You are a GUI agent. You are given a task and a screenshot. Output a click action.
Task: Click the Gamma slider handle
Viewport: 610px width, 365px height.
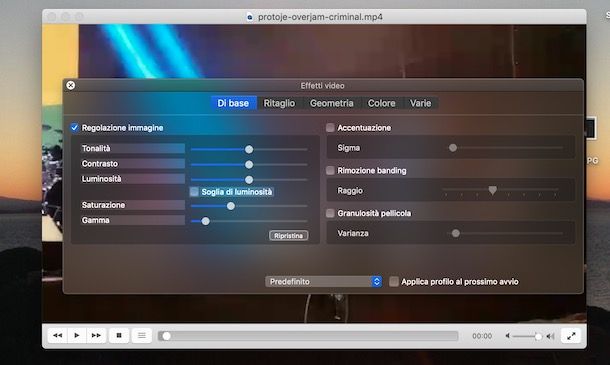[205, 221]
